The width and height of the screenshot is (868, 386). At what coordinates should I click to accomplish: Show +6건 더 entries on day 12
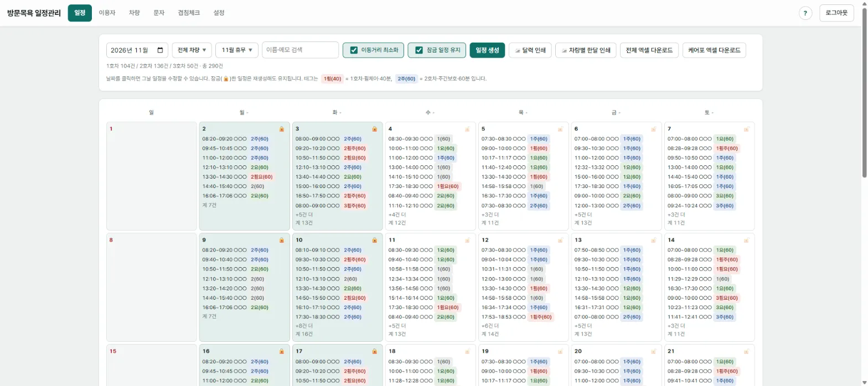point(490,326)
